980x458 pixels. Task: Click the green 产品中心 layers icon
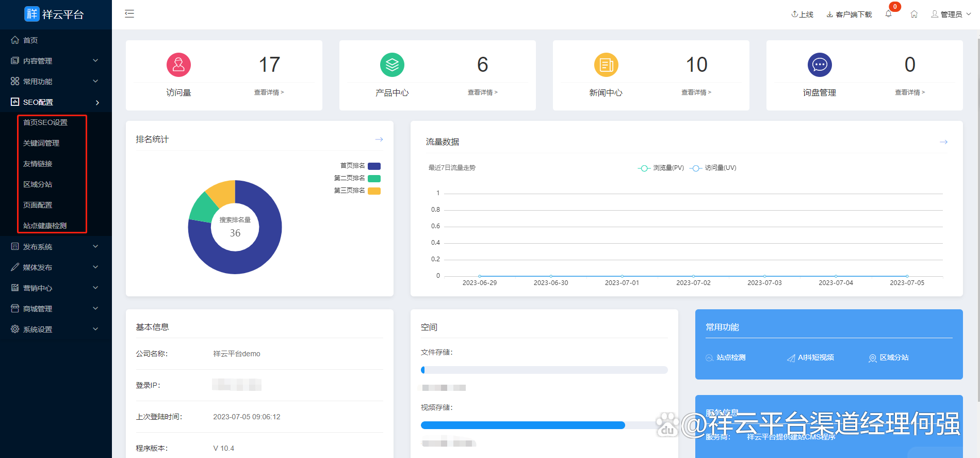[x=392, y=65]
